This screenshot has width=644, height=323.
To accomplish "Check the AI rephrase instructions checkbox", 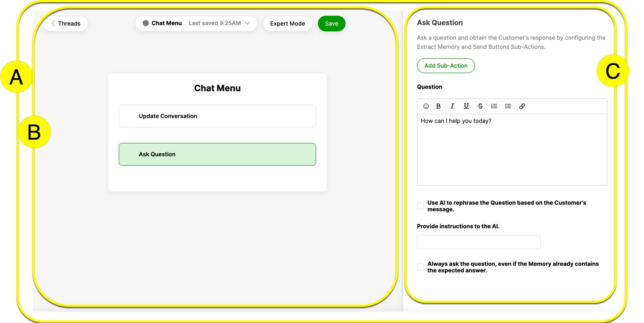I will click(x=420, y=205).
